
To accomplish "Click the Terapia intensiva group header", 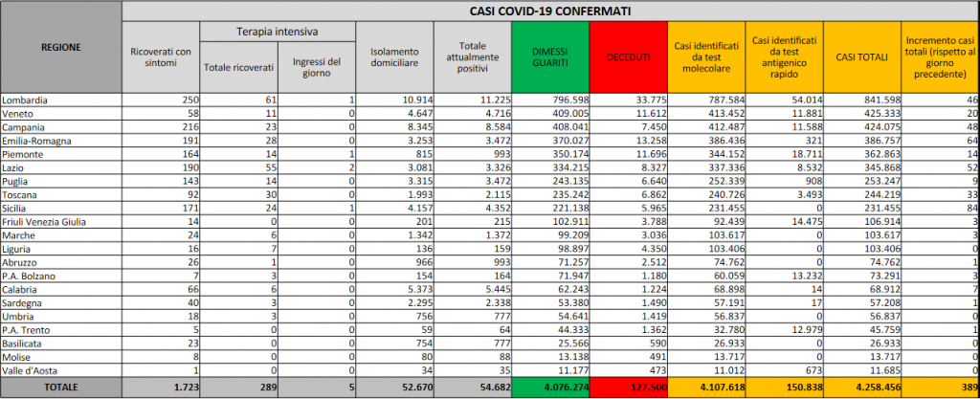I will tap(277, 33).
